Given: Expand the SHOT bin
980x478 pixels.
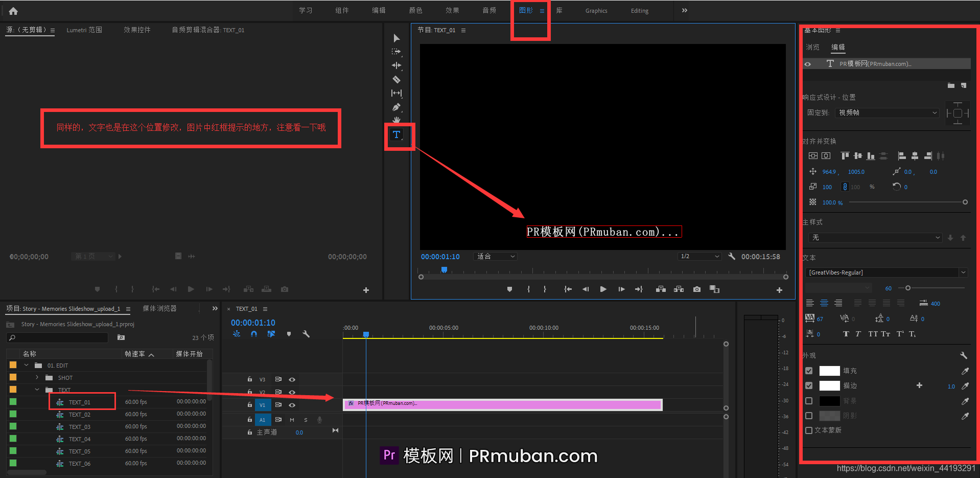Looking at the screenshot, I should click(37, 377).
